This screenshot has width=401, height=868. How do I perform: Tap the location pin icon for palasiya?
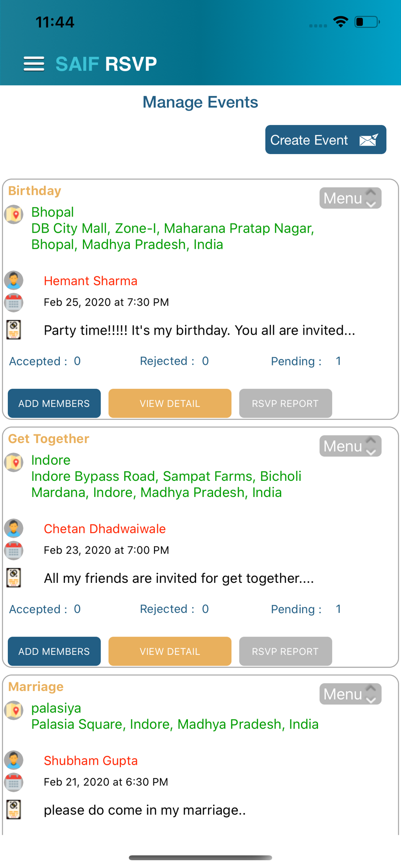(x=14, y=710)
